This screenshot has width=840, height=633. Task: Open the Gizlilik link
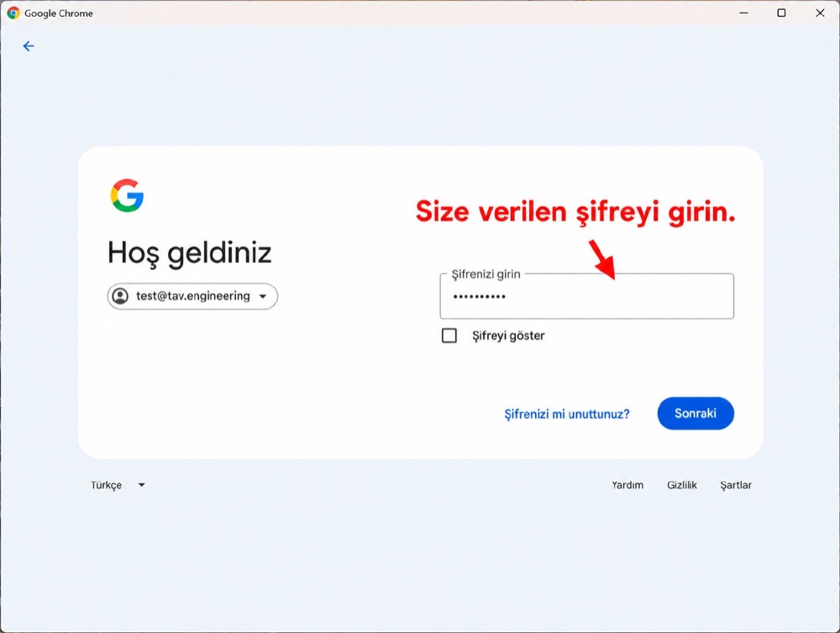[x=681, y=485]
